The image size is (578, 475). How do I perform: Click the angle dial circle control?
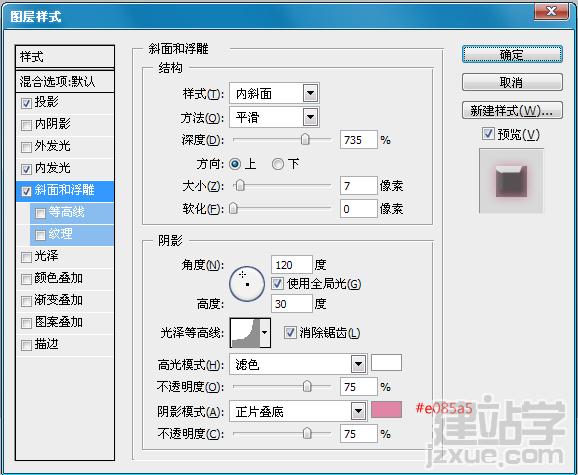[247, 284]
